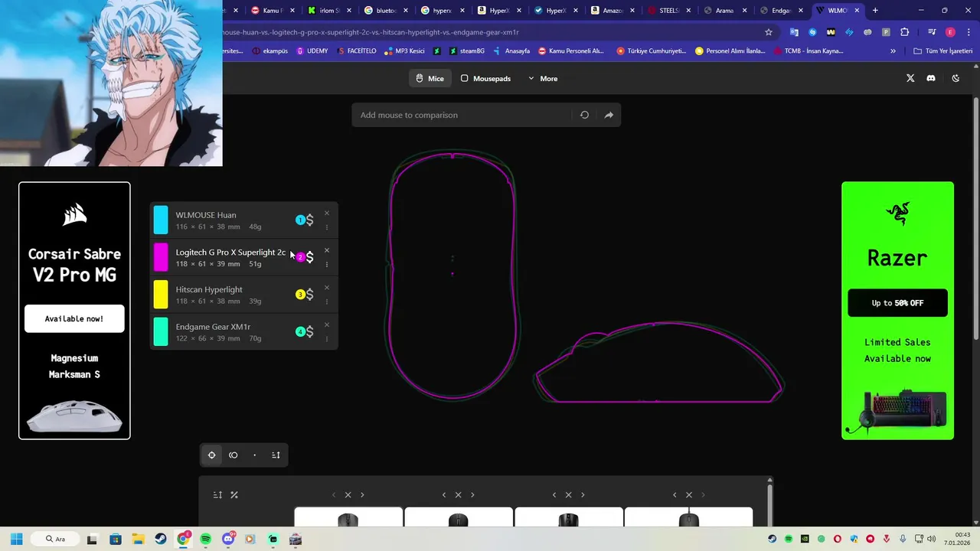The width and height of the screenshot is (980, 551).
Task: Move second mouse card to the left
Action: click(444, 495)
